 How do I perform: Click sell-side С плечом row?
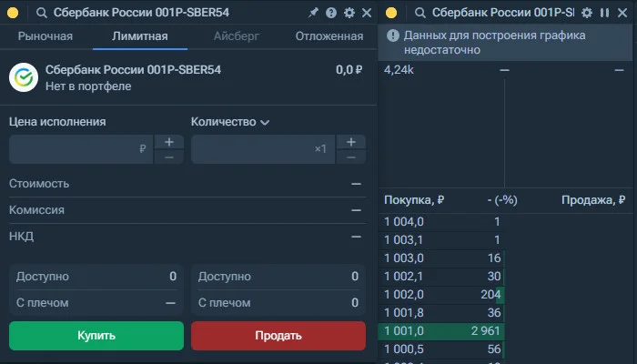pos(278,303)
